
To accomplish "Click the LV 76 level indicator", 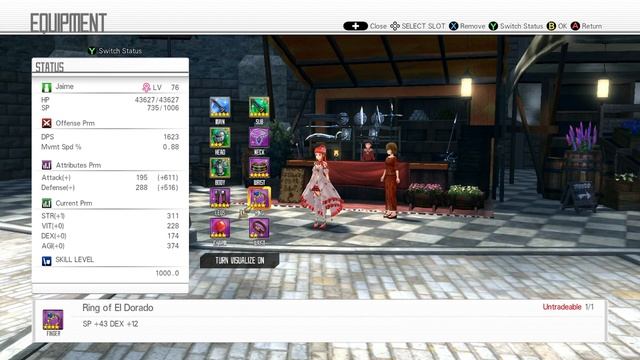I will click(166, 87).
